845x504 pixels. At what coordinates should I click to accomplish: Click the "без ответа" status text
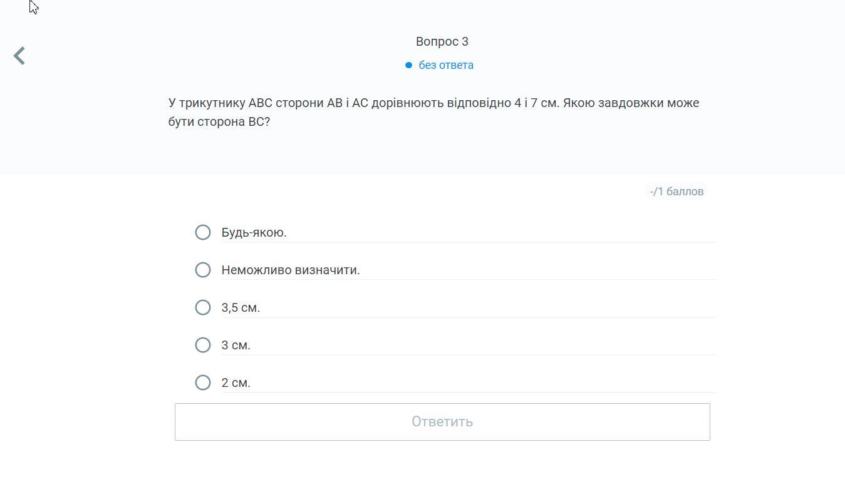(x=446, y=65)
